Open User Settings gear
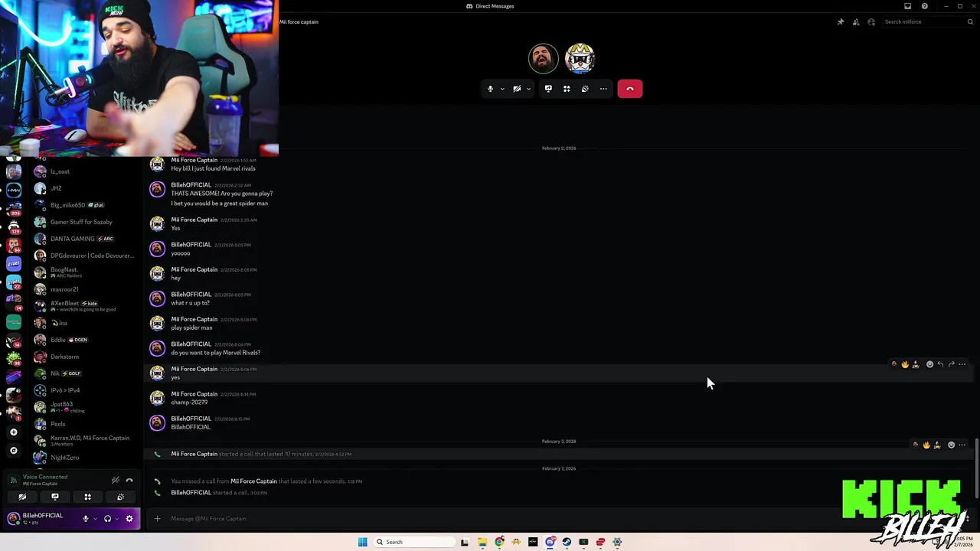 point(129,519)
